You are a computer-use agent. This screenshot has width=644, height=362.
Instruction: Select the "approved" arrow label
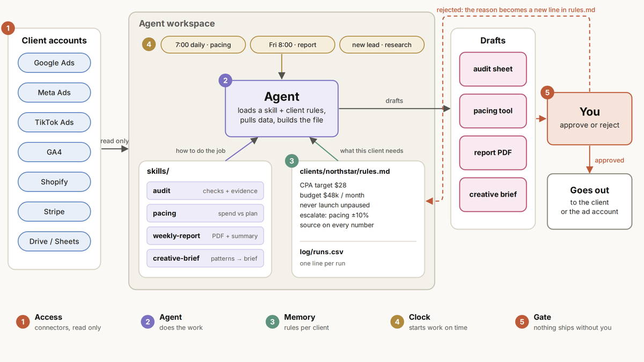click(610, 160)
